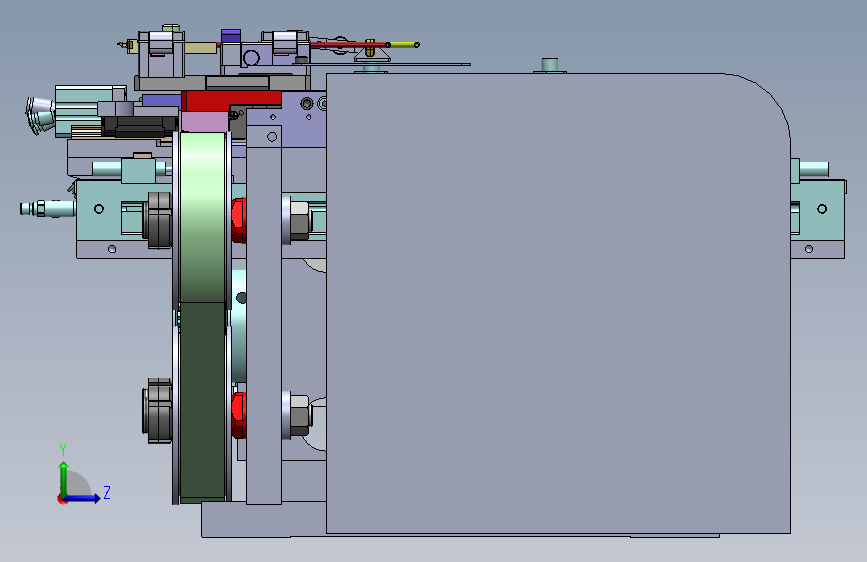Select the lower gray hex nut
867x562 pixels.
coord(300,415)
